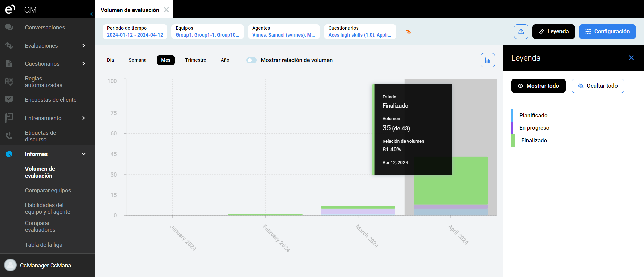This screenshot has height=277, width=644.
Task: Click the Informes pie chart icon
Action: 9,154
